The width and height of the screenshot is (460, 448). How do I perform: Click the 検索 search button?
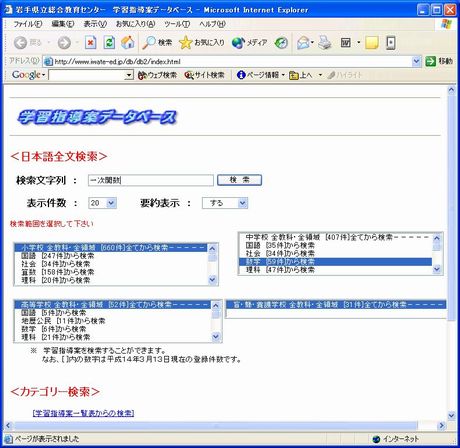tap(239, 180)
